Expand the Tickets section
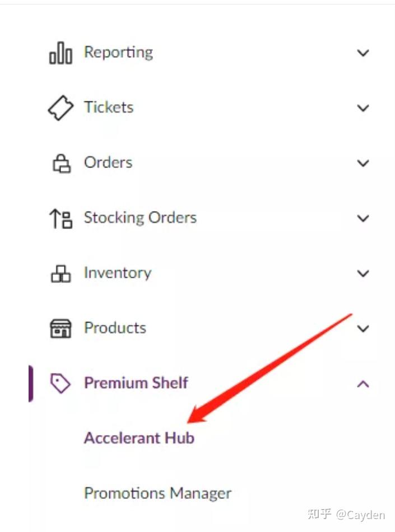 point(363,108)
